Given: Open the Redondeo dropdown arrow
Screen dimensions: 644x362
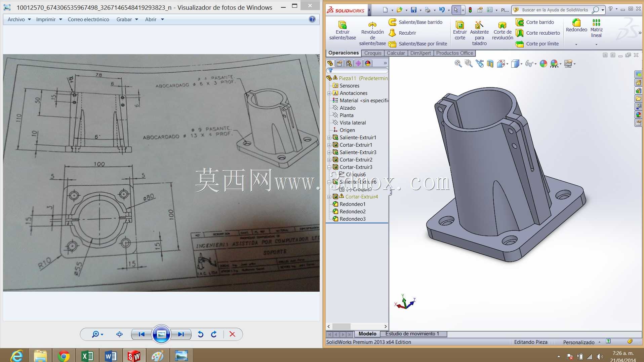Looking at the screenshot, I should coord(576,44).
